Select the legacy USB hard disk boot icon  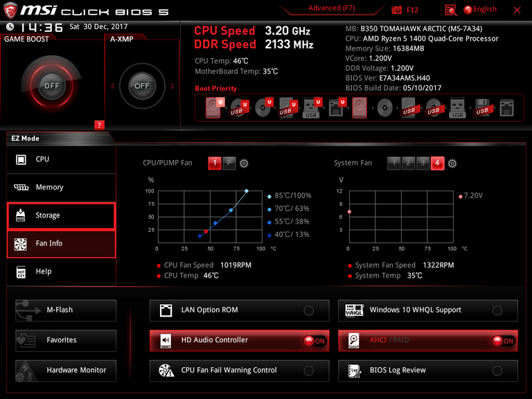pos(409,108)
